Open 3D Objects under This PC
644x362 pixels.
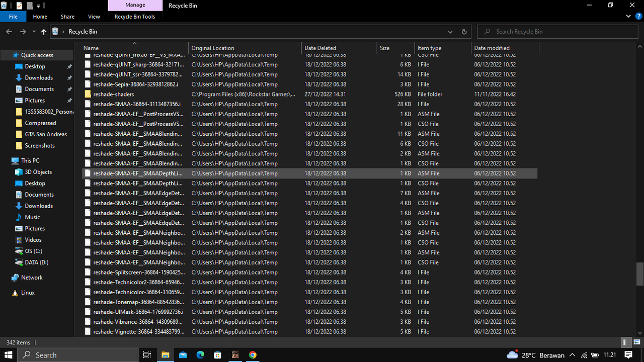38,172
